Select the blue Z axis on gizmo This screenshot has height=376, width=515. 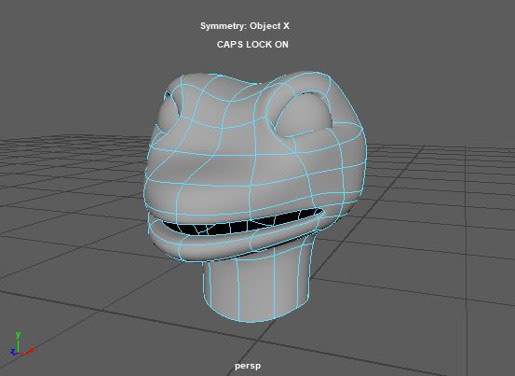point(14,352)
